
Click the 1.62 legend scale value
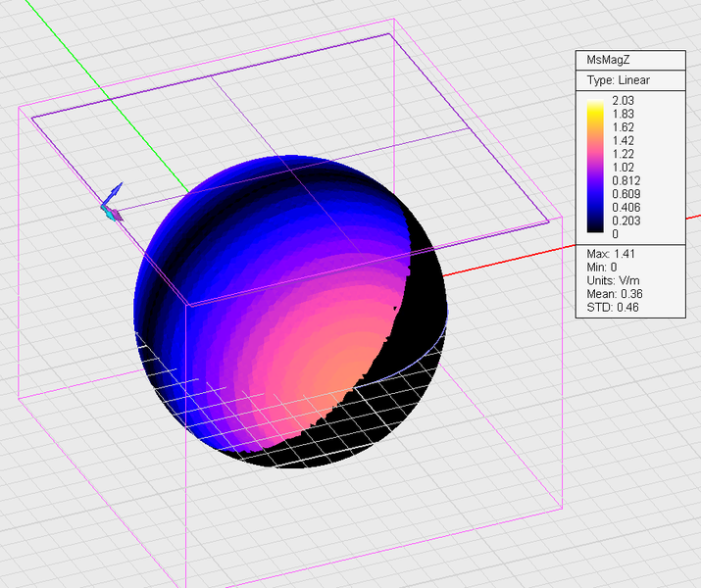pos(623,126)
